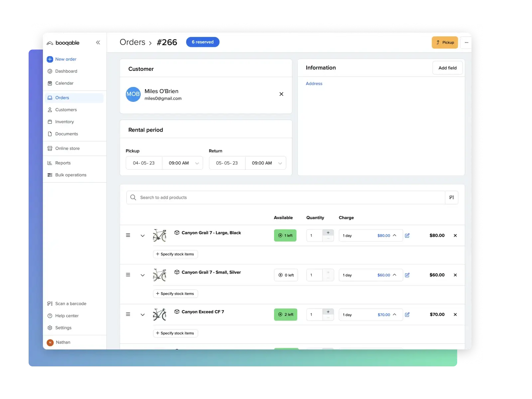Click quantity field of Small, Silver bike
Screen dimensions: 532x399
click(315, 275)
